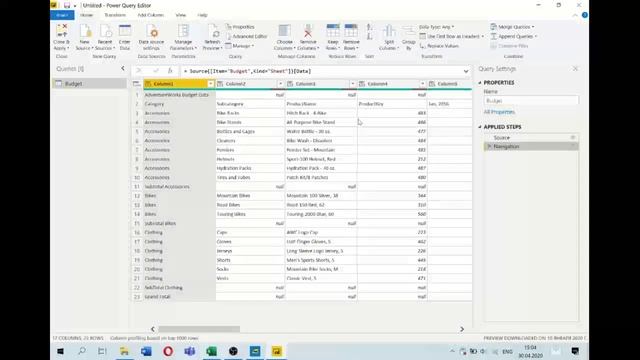The height and width of the screenshot is (360, 640).
Task: Cancel the formula bar edit (X icon)
Action: point(139,71)
